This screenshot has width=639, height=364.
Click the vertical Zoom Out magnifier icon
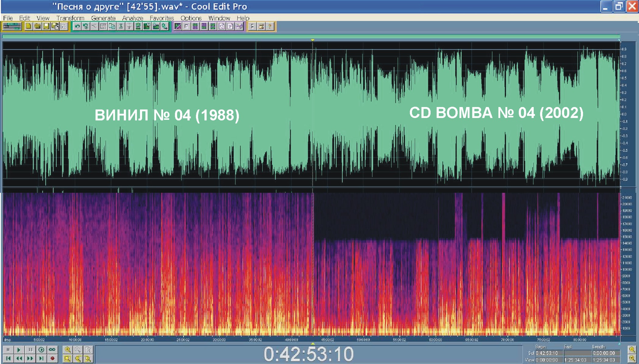click(632, 350)
